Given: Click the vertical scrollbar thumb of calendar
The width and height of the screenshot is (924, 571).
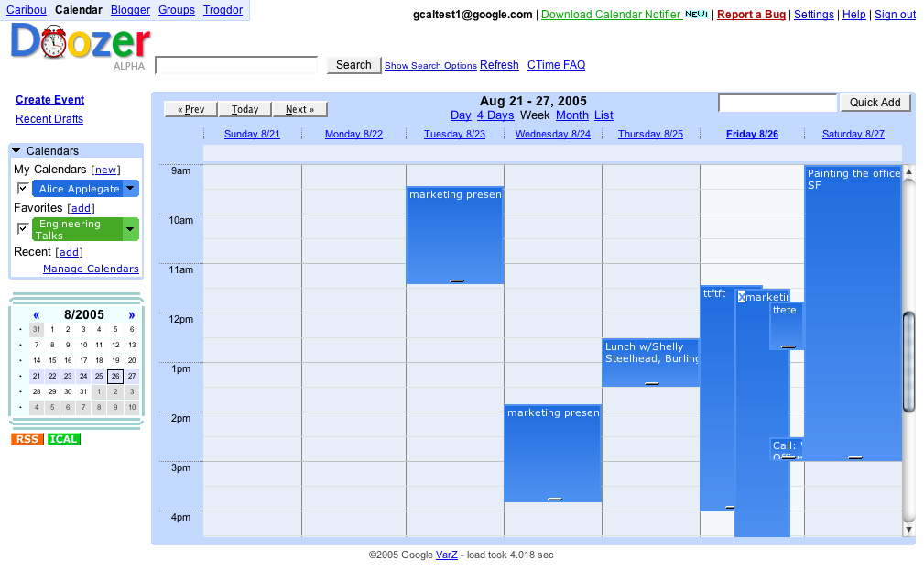Looking at the screenshot, I should tap(908, 361).
